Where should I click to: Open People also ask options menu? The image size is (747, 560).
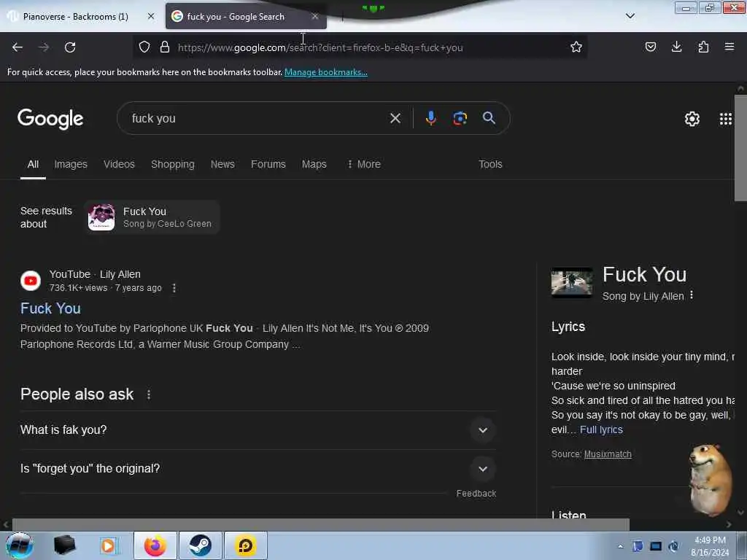[x=149, y=394]
